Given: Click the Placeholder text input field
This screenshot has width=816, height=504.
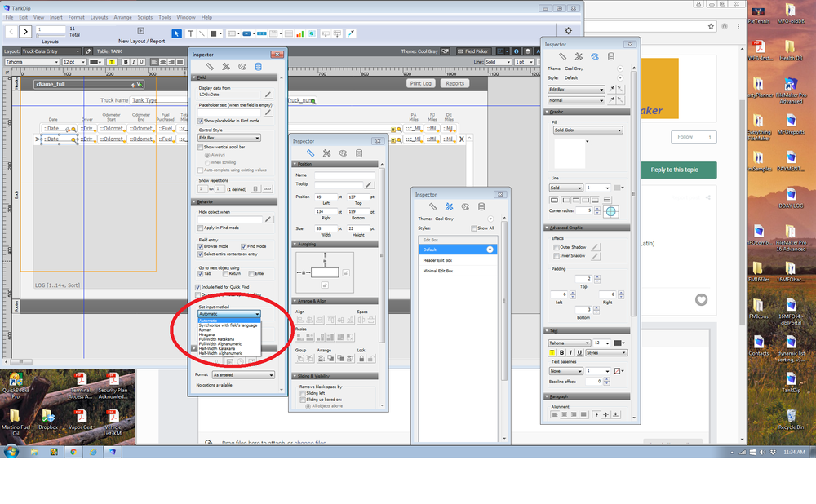Looking at the screenshot, I should pos(229,113).
